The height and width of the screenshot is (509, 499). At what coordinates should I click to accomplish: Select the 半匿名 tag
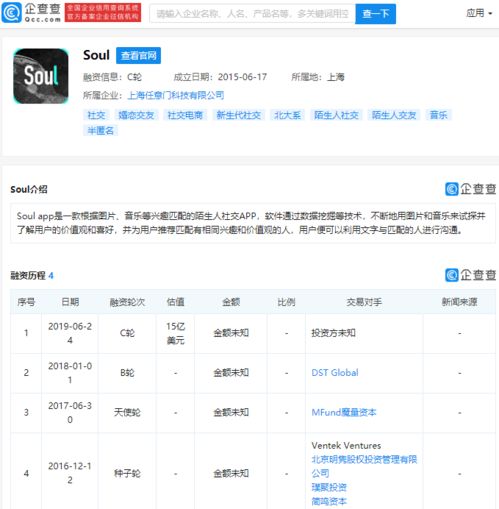click(x=100, y=130)
